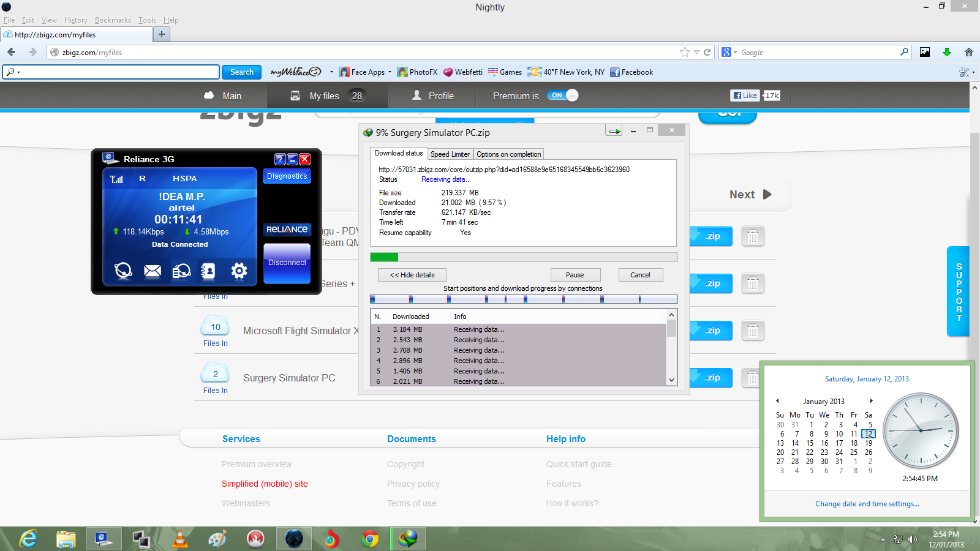Open the Reliance 3G messages envelope icon
The image size is (980, 551).
(153, 271)
